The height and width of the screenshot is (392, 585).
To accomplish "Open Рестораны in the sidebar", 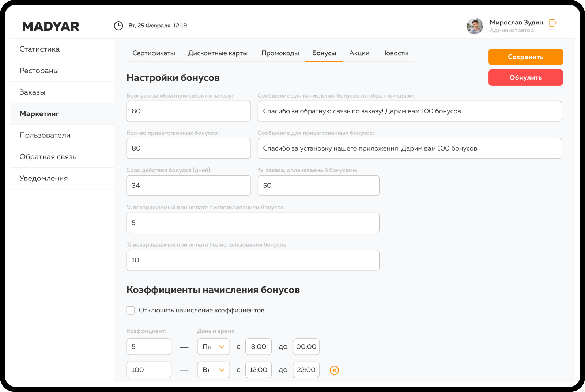I will point(62,71).
